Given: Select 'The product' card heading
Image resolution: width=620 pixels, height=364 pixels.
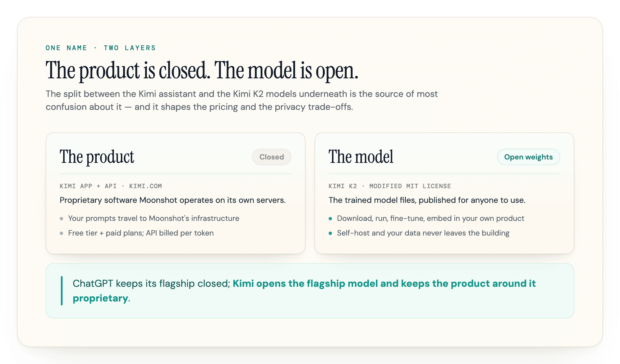Looking at the screenshot, I should [x=97, y=157].
